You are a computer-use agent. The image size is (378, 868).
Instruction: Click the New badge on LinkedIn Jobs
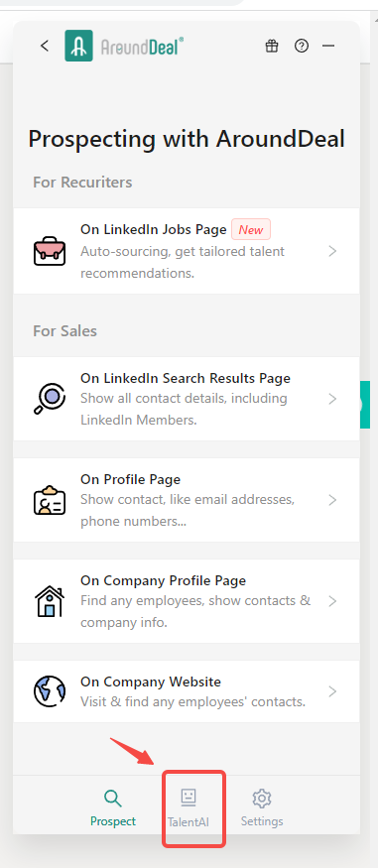click(x=251, y=229)
